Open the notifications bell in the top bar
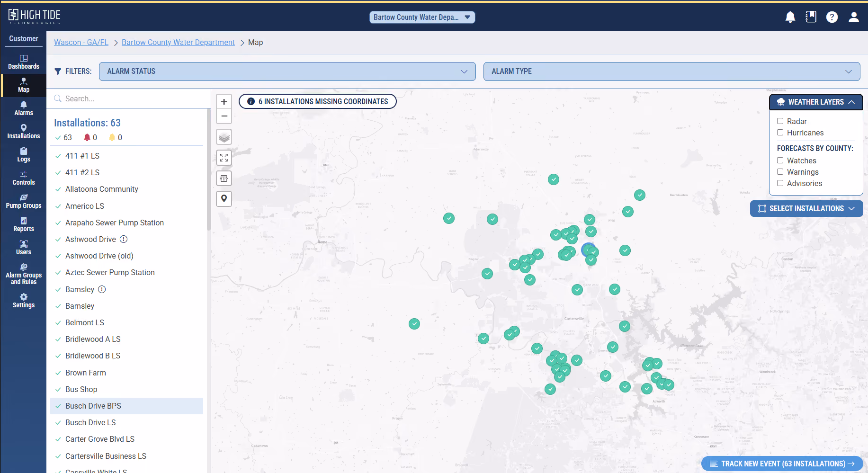The image size is (868, 473). (790, 17)
